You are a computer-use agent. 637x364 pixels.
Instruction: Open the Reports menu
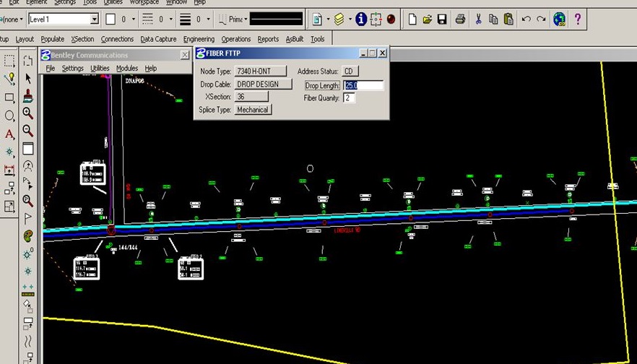[268, 39]
